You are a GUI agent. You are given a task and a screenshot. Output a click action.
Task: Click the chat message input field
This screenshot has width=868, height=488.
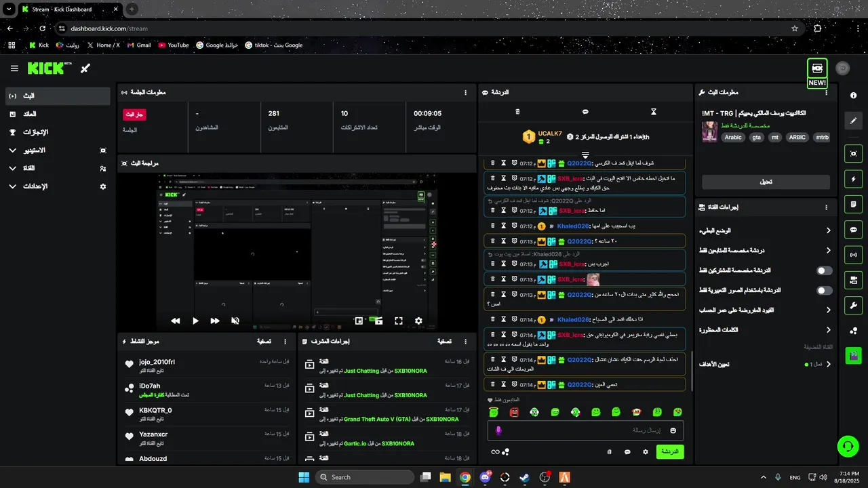[586, 430]
